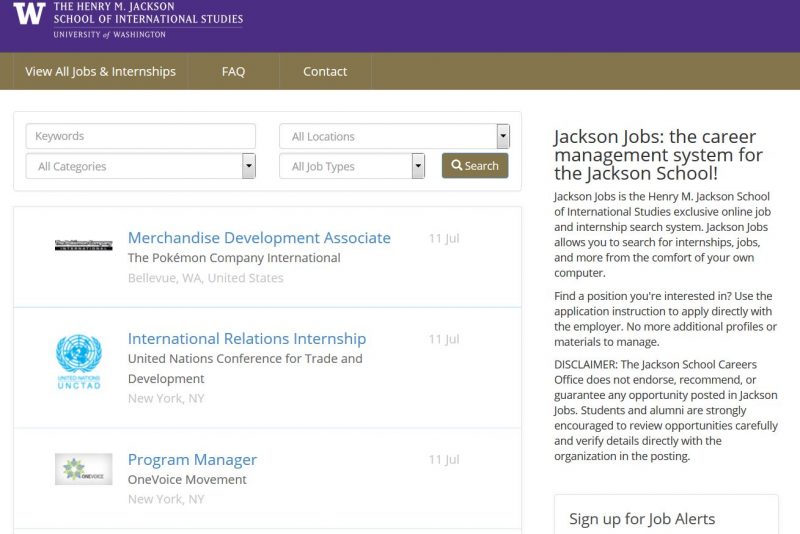800x534 pixels.
Task: Open the UNCTAD United Nations logo
Action: tap(79, 362)
